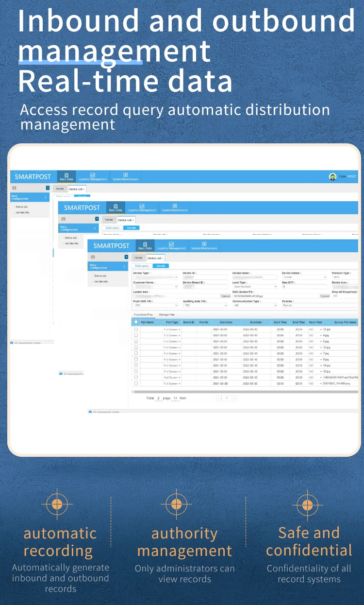Toggle the select-all checkbox in the table header

[136, 322]
